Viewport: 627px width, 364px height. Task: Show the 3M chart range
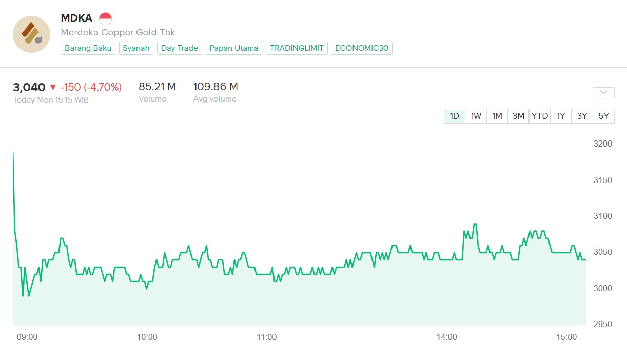coord(518,116)
